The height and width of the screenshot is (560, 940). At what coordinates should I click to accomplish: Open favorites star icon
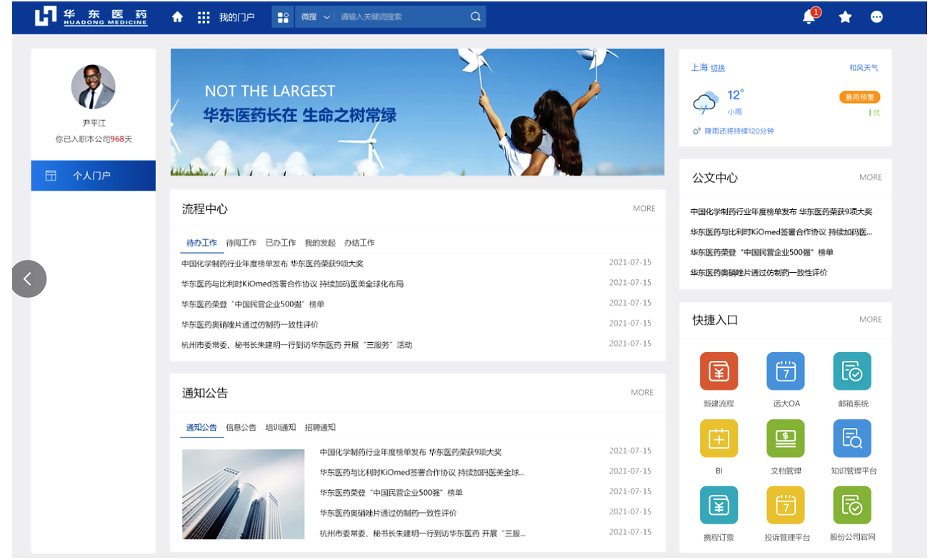(846, 17)
